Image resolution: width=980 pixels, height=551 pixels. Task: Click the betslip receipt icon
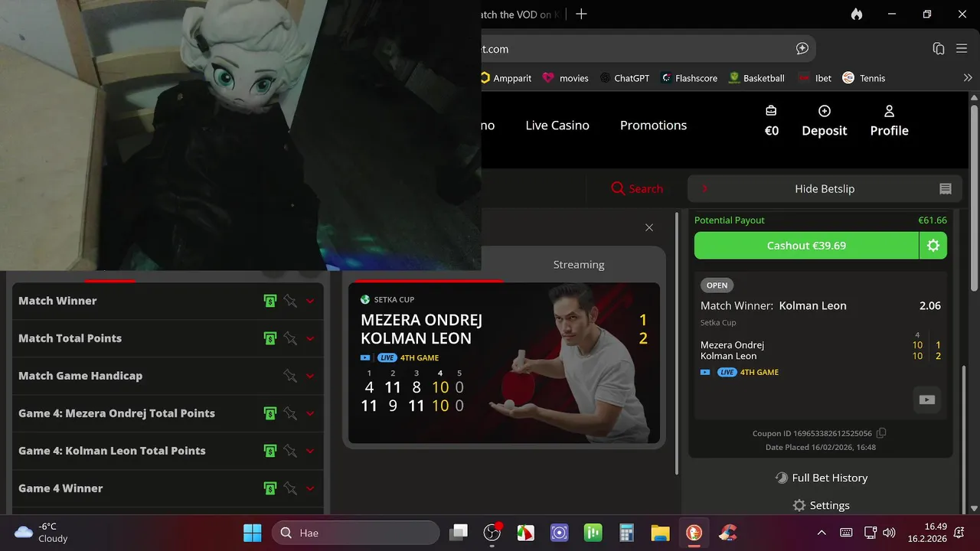pos(946,189)
